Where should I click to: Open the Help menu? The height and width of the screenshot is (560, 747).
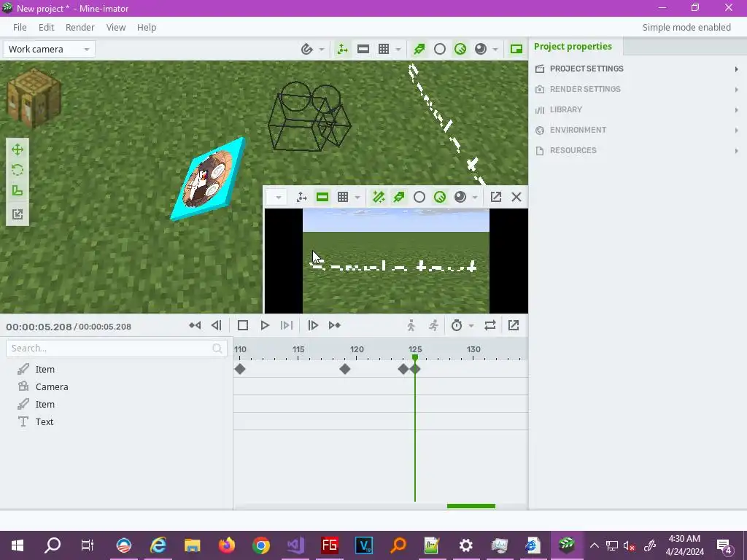tap(147, 27)
